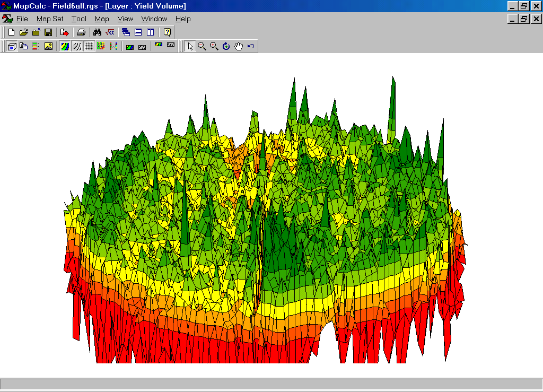Open the square root calculate tool

tap(110, 32)
